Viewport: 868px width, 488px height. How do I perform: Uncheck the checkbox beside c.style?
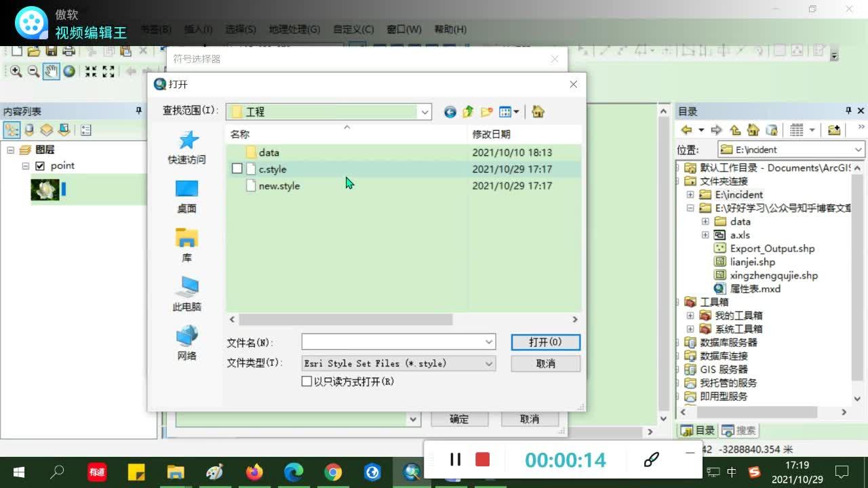[x=237, y=169]
